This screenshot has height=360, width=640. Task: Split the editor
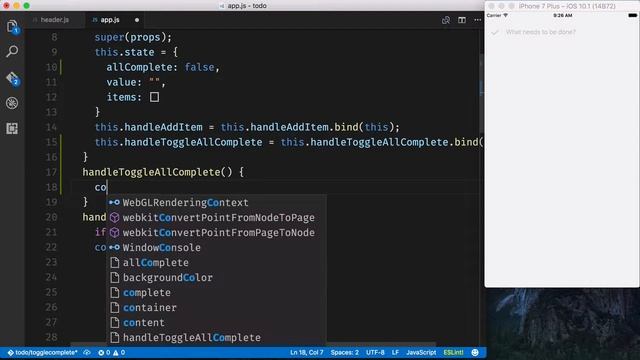pyautogui.click(x=462, y=20)
